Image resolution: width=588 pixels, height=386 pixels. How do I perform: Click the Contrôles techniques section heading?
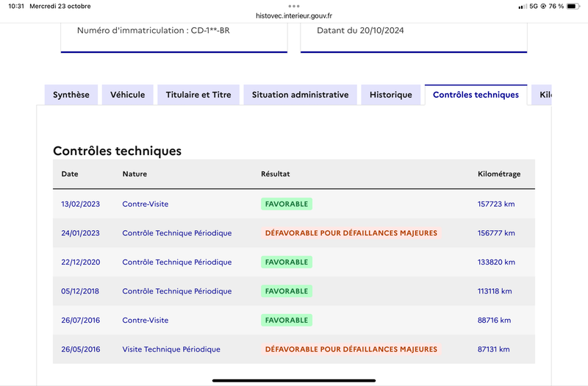[x=117, y=151]
